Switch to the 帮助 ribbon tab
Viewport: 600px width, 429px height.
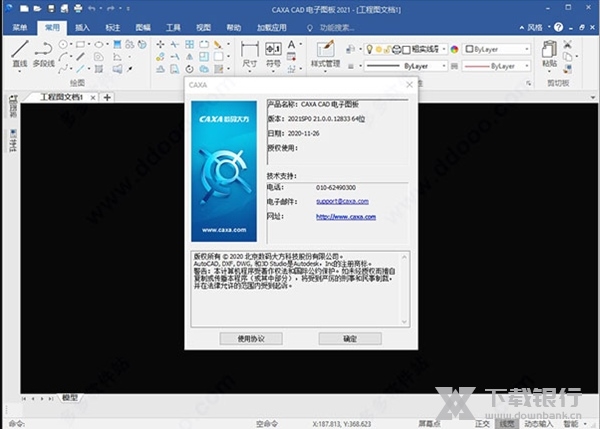(x=233, y=27)
